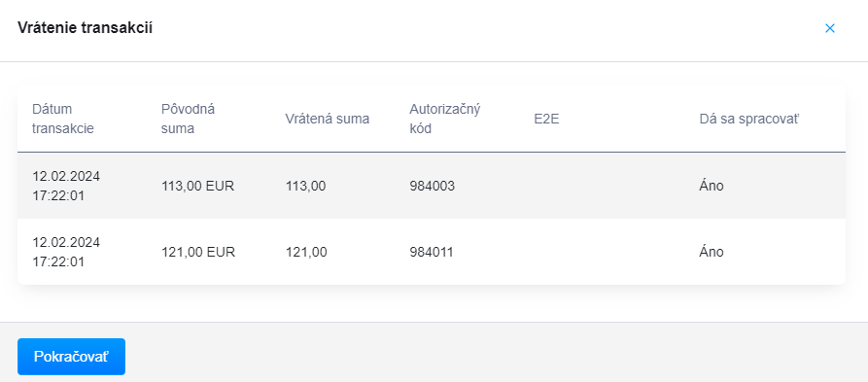Close the Vrátenie transakcií dialog

pyautogui.click(x=829, y=28)
